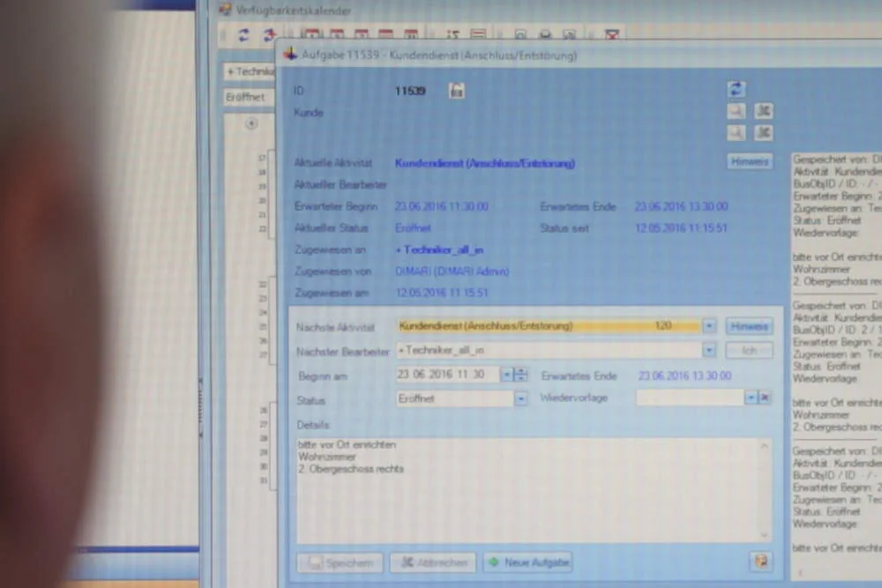The image size is (882, 588).
Task: Open the Kundendienst (Anschluss/Entstörung) activity link
Action: click(x=485, y=164)
